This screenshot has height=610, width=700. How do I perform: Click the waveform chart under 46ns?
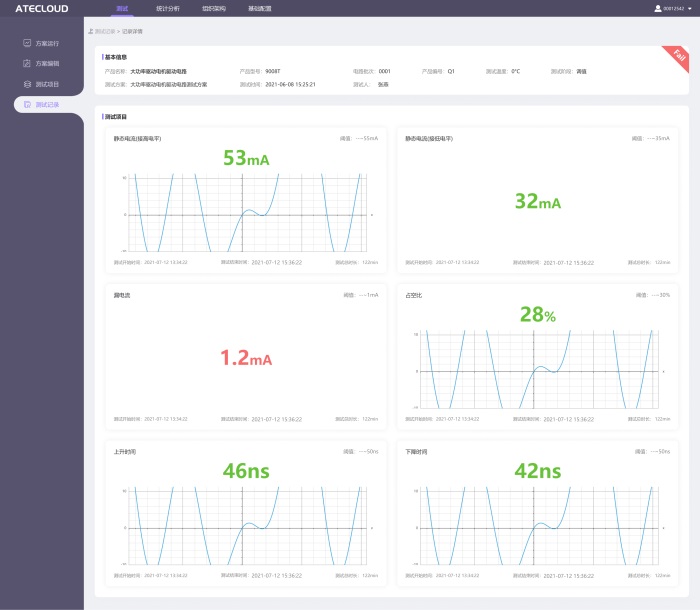click(247, 526)
